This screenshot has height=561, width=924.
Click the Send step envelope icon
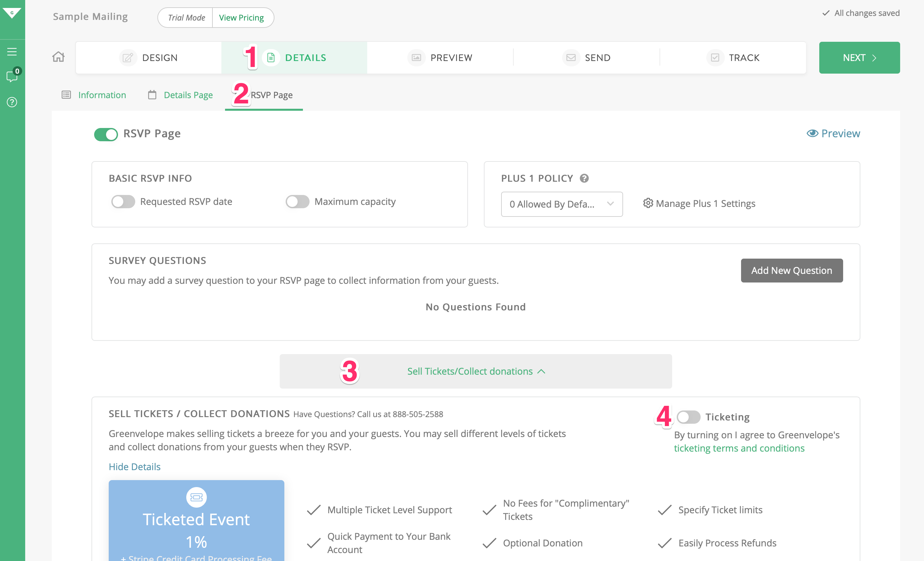click(x=571, y=58)
